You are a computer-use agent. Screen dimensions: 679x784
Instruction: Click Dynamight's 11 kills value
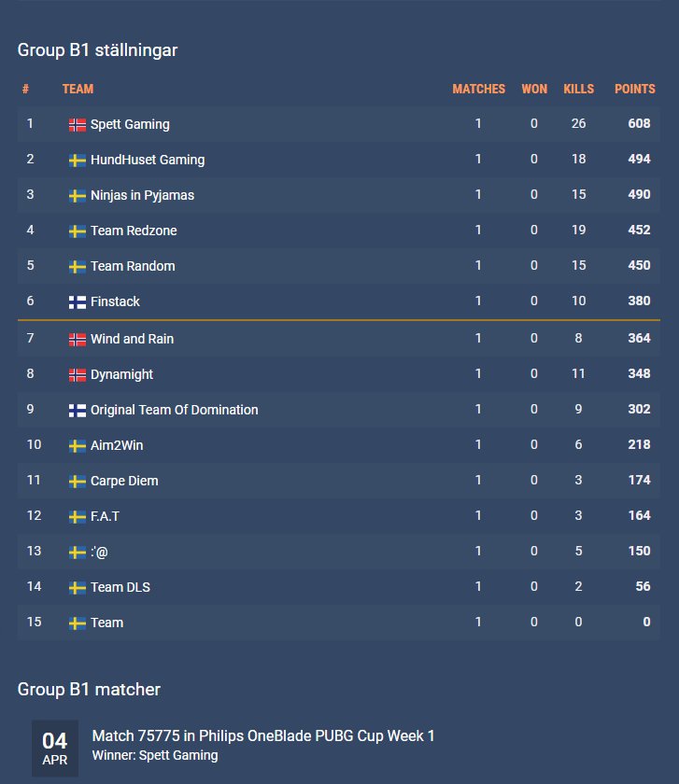pos(578,373)
